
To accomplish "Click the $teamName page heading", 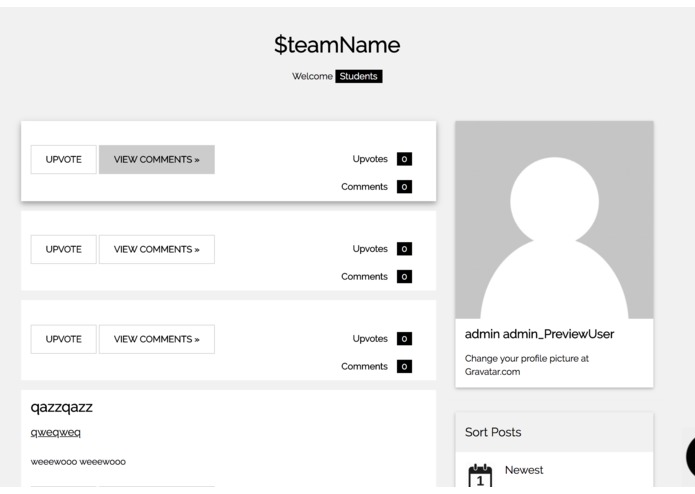I will click(x=337, y=45).
